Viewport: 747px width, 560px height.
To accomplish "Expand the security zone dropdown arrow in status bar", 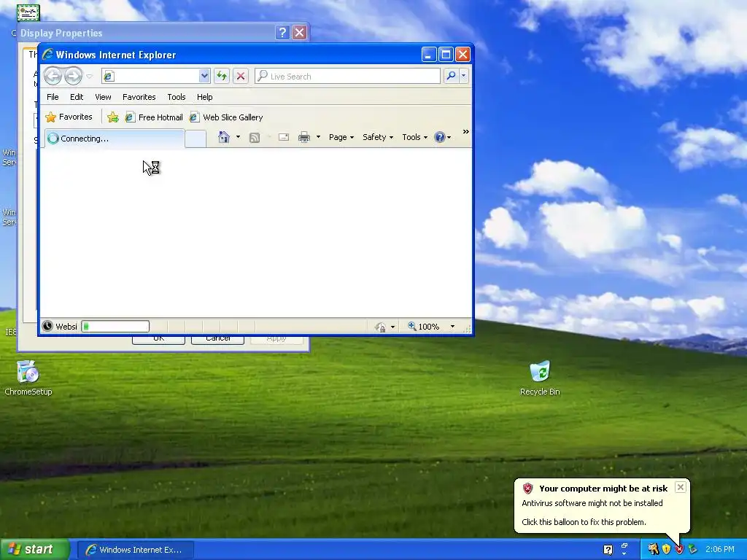I will [392, 327].
